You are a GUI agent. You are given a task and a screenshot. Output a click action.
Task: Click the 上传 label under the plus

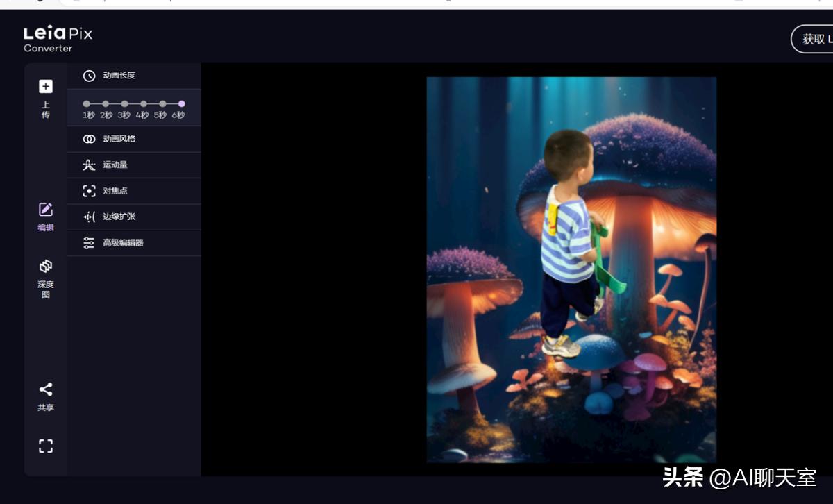[x=46, y=110]
